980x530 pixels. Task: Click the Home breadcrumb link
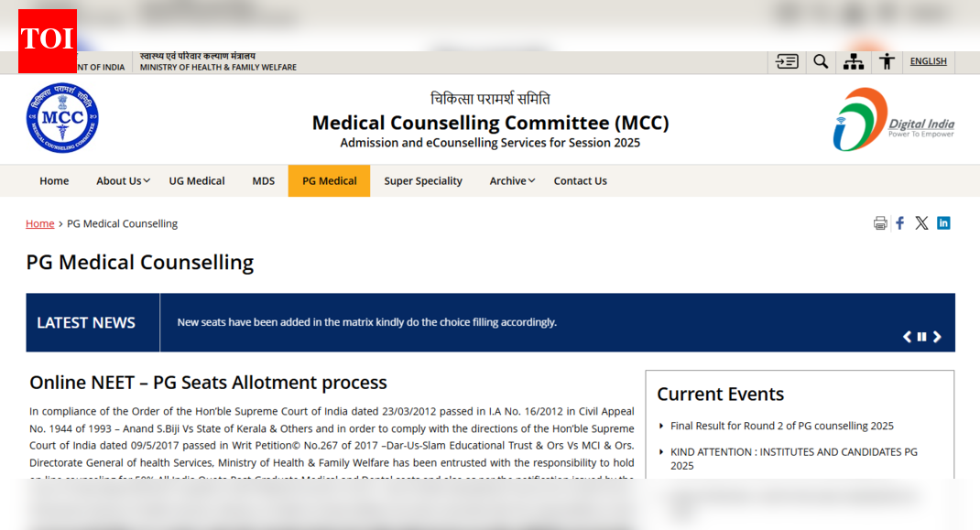(40, 222)
